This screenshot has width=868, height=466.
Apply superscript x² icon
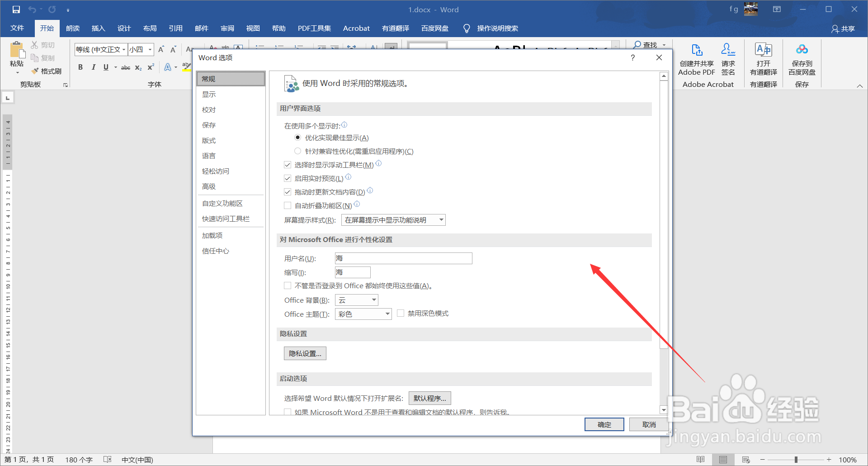151,67
